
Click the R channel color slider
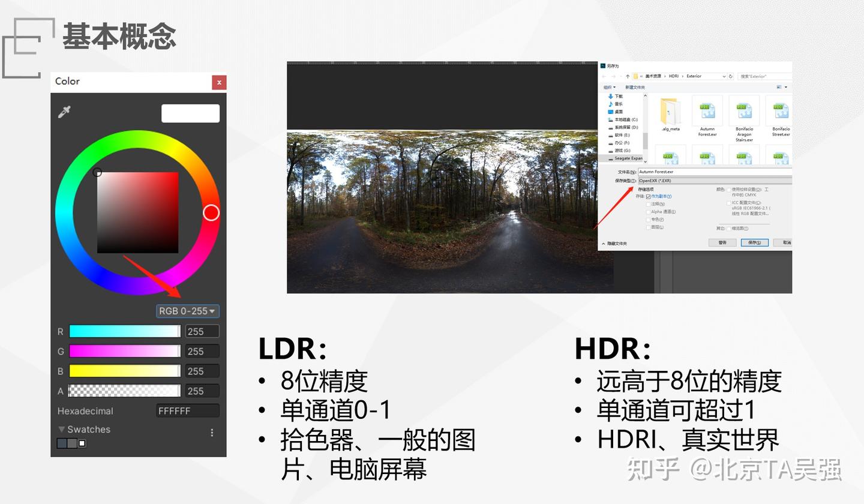coord(124,331)
